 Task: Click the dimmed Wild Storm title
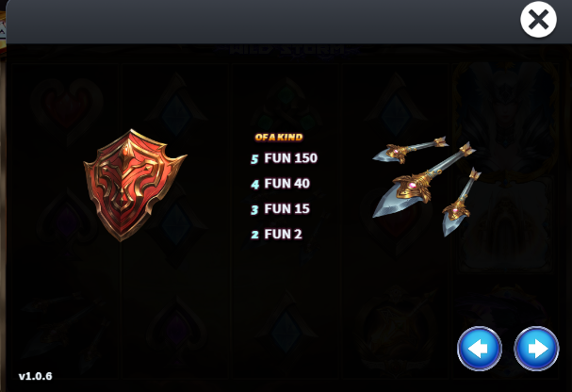click(x=288, y=50)
